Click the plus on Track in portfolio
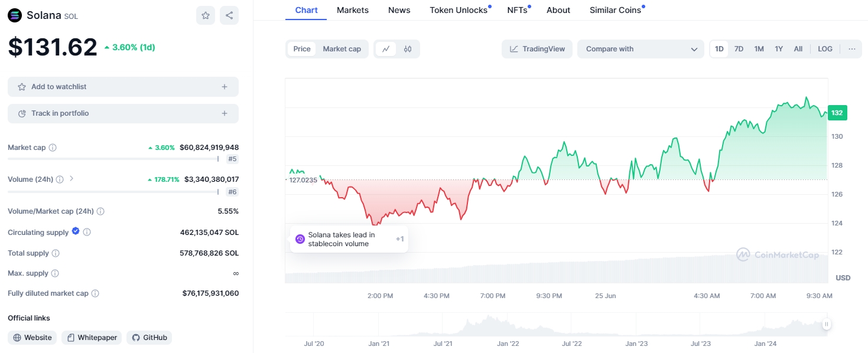 coord(225,113)
